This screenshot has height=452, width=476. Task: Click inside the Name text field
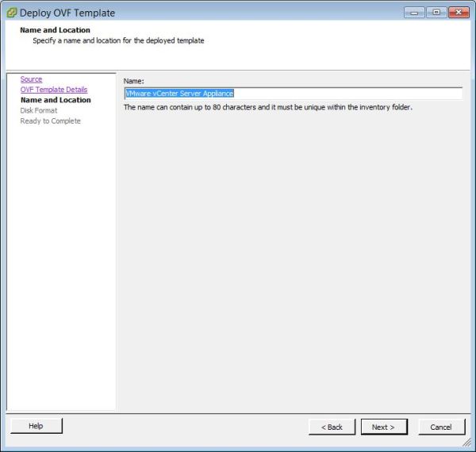(347, 94)
